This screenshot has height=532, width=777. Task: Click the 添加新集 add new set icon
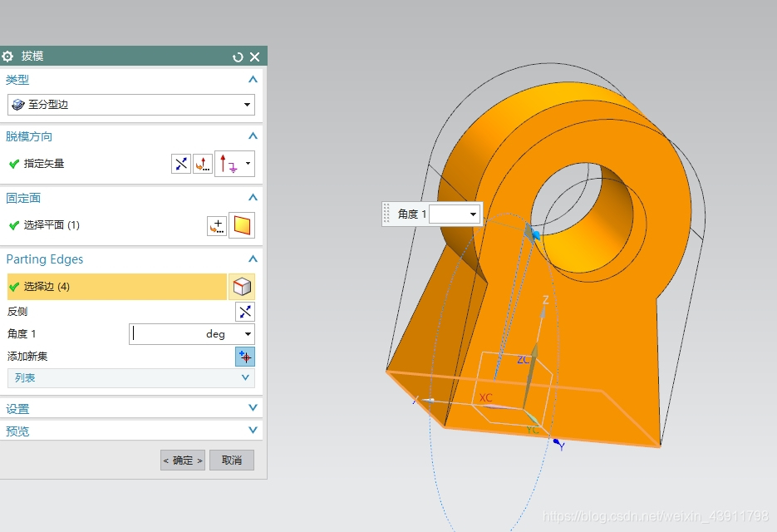point(245,357)
